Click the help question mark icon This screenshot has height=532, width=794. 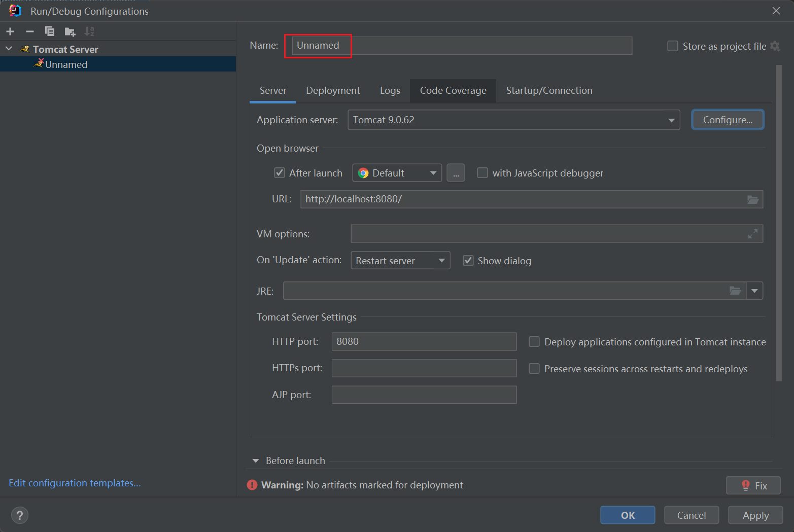tap(20, 515)
